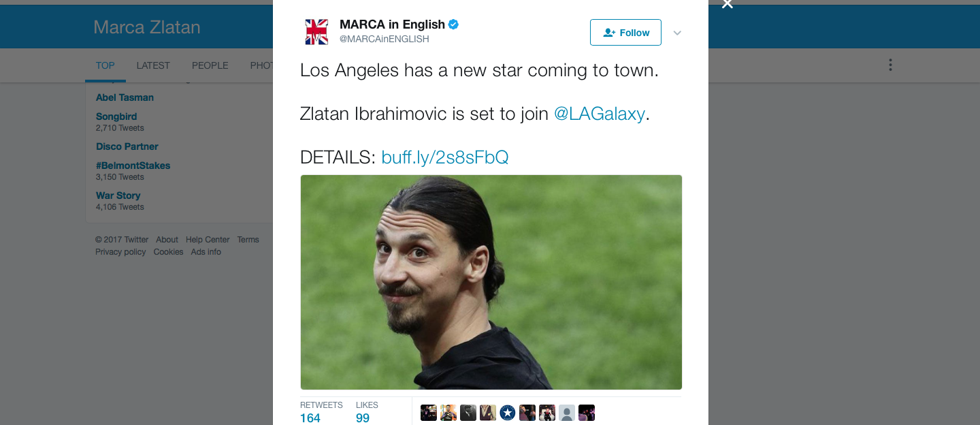Open the three-dot more options menu
Screen dimensions: 980x425
(890, 65)
